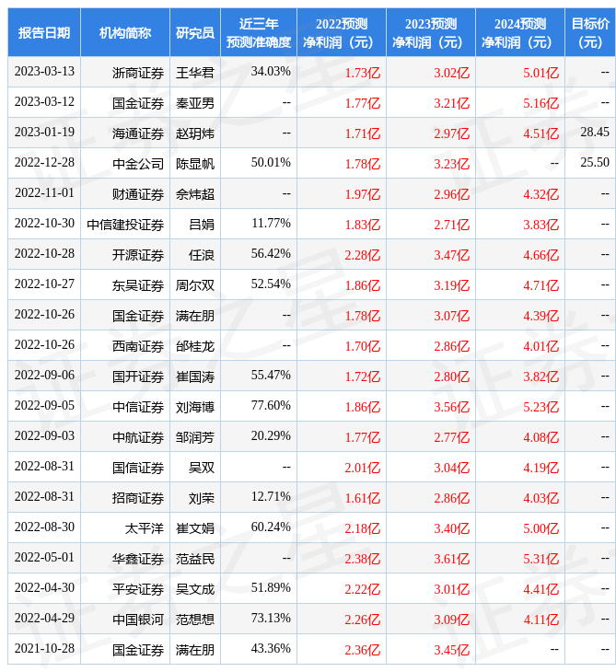Click analyst name 吴文成
Viewport: 616px width, 672px height.
[195, 590]
